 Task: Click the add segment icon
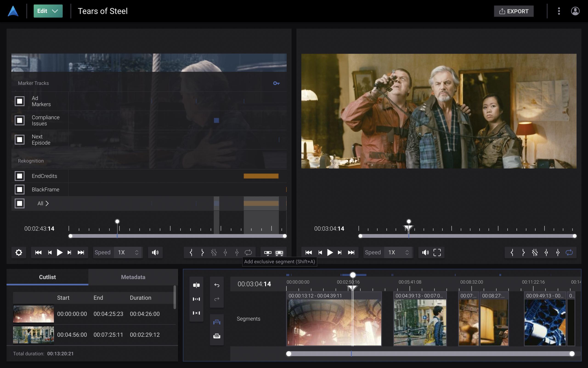268,253
